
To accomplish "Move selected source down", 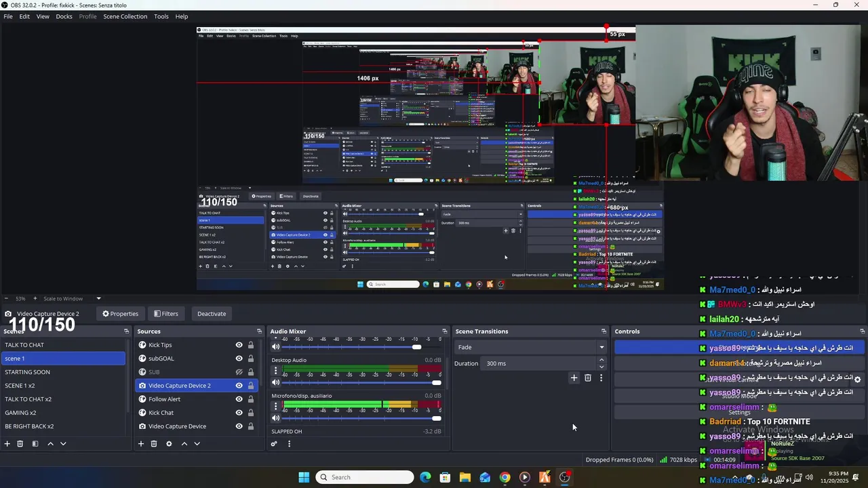I will [x=197, y=444].
